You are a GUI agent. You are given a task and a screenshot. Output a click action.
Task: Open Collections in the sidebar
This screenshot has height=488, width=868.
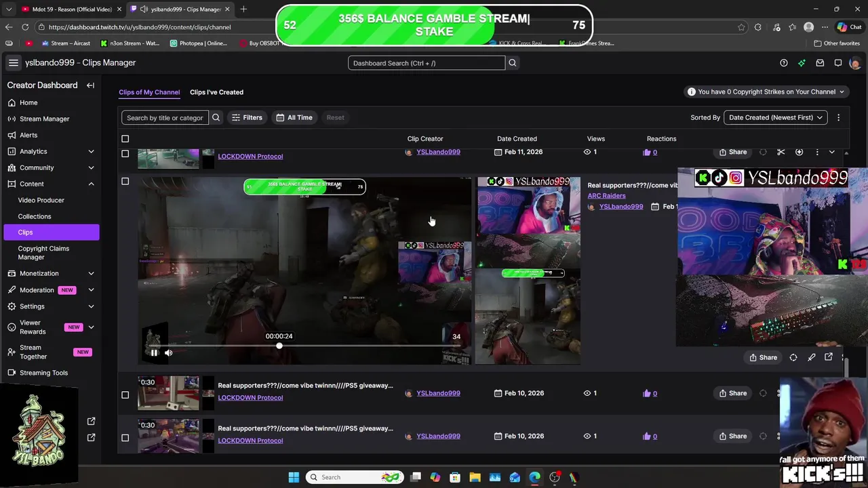pos(35,216)
